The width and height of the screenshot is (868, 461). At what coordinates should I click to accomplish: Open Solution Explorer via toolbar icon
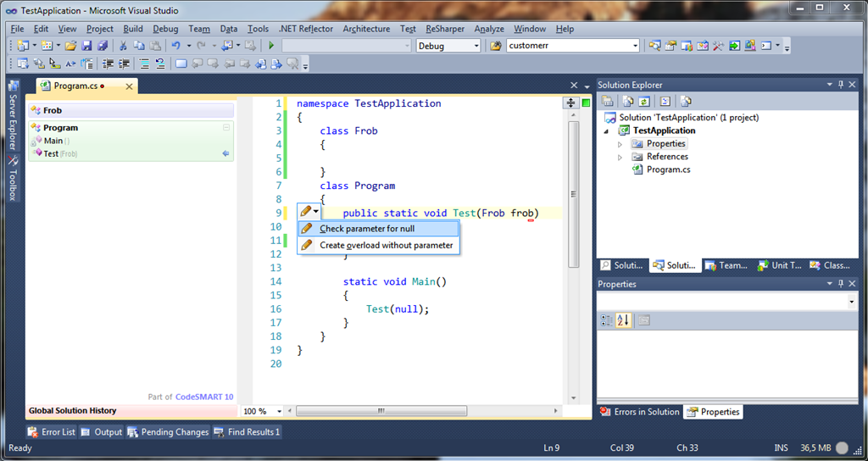[655, 46]
